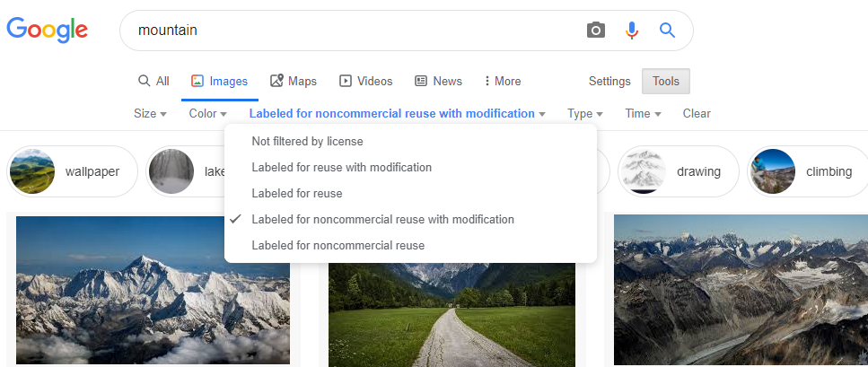Open the snowy mountain peak thumbnail
The image size is (868, 367).
(x=153, y=289)
